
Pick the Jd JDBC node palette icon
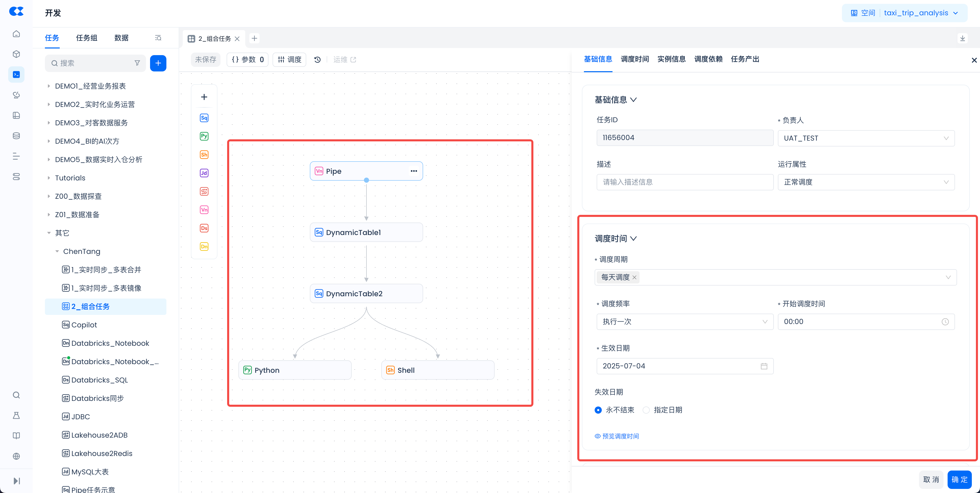[204, 173]
